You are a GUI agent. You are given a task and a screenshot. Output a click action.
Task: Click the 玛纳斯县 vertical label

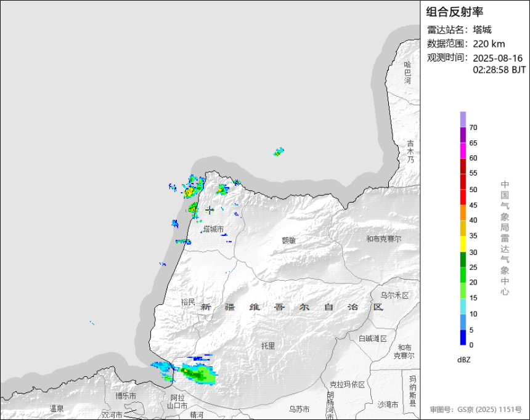(413, 391)
